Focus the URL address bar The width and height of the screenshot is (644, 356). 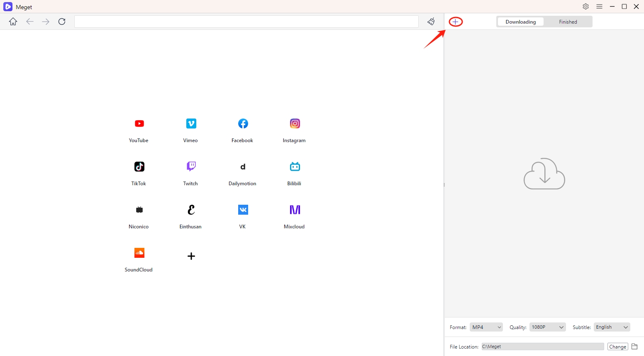tap(246, 22)
